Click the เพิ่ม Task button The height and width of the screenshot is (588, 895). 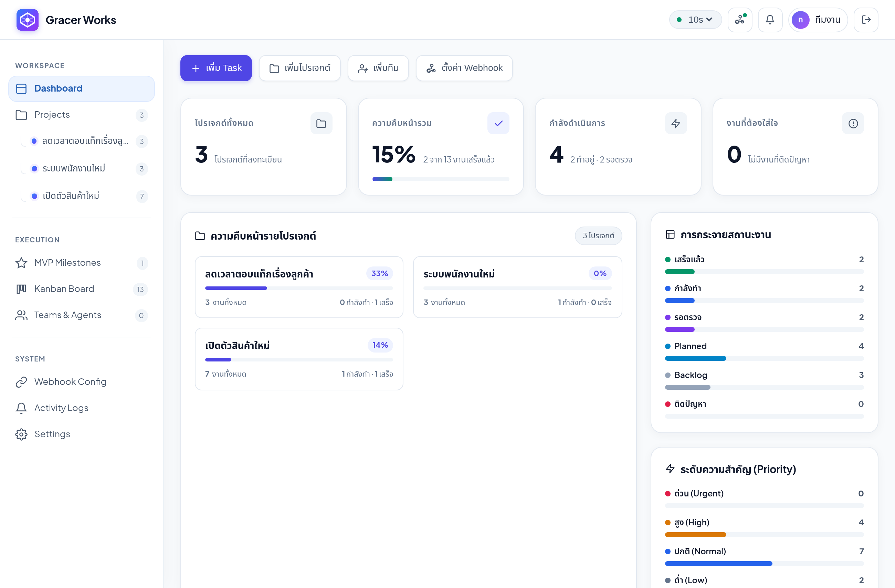216,68
